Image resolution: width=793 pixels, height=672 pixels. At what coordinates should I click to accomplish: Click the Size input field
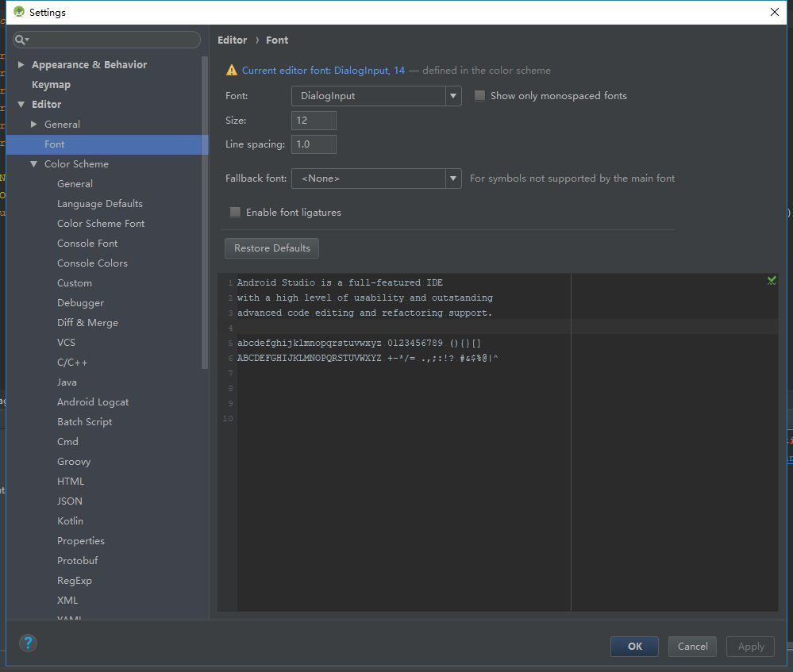(x=314, y=121)
